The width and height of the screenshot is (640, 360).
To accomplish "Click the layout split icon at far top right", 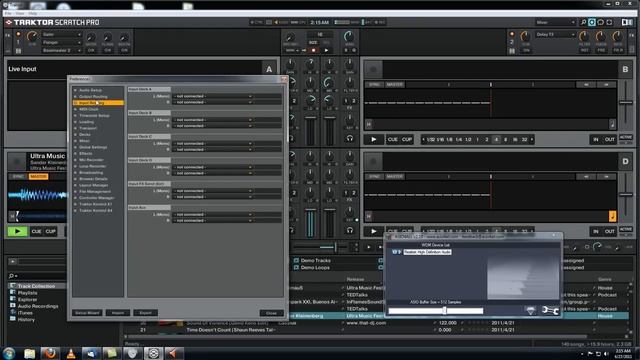I will pyautogui.click(x=627, y=22).
